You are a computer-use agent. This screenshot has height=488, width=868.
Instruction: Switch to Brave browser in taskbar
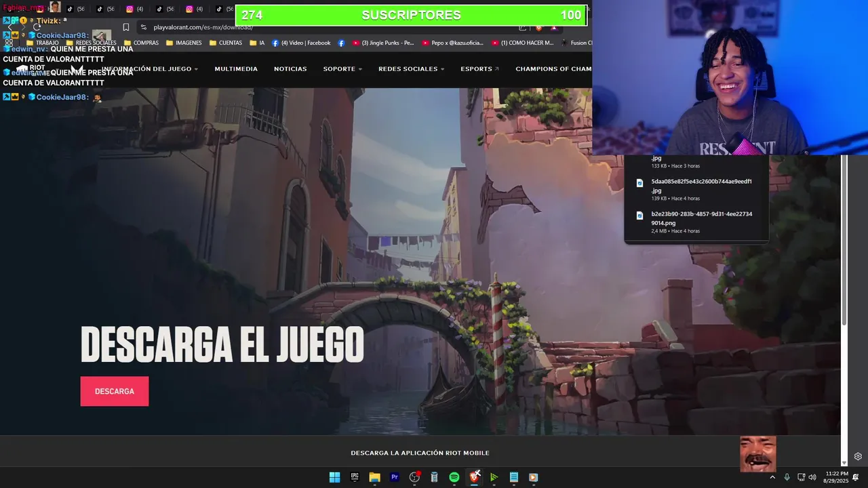point(475,477)
